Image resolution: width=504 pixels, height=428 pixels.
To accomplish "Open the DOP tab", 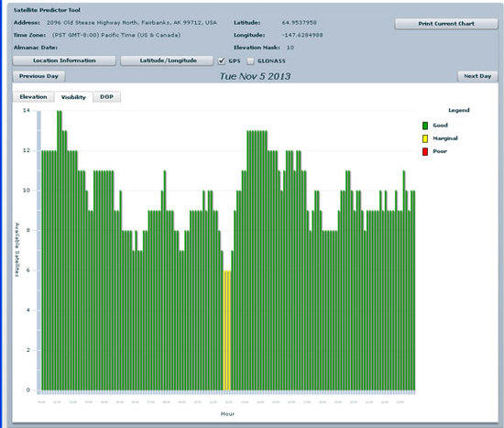I will [106, 97].
